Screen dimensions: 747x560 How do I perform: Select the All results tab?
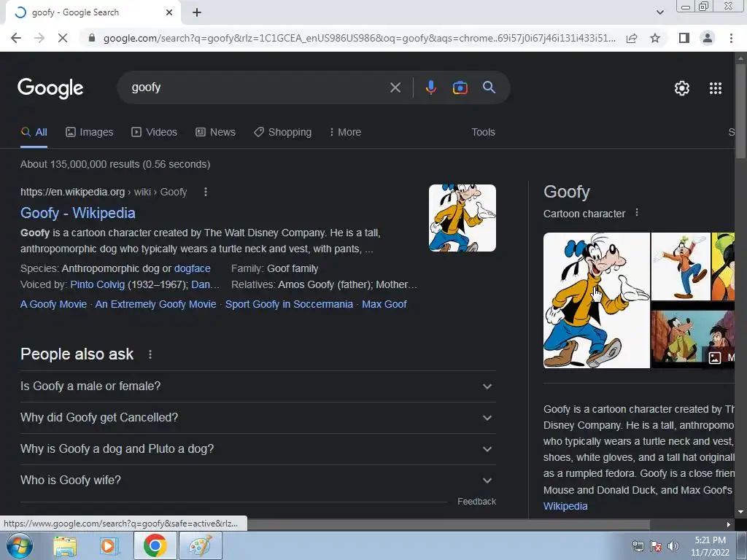pos(34,133)
